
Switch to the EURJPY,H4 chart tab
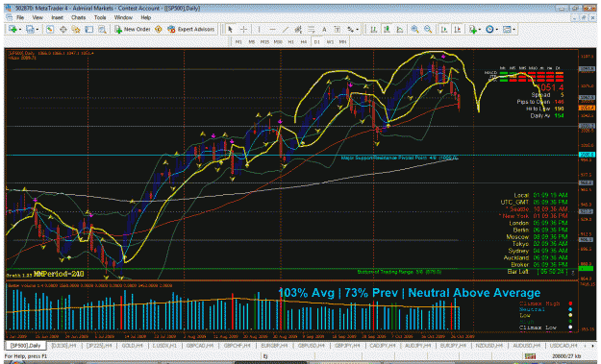point(453,346)
